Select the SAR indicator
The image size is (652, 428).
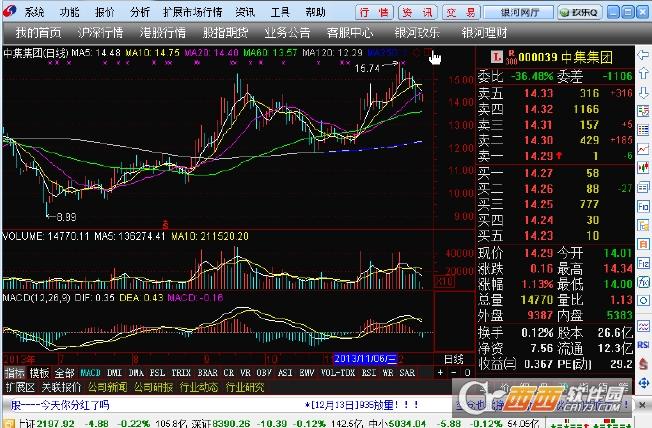407,373
